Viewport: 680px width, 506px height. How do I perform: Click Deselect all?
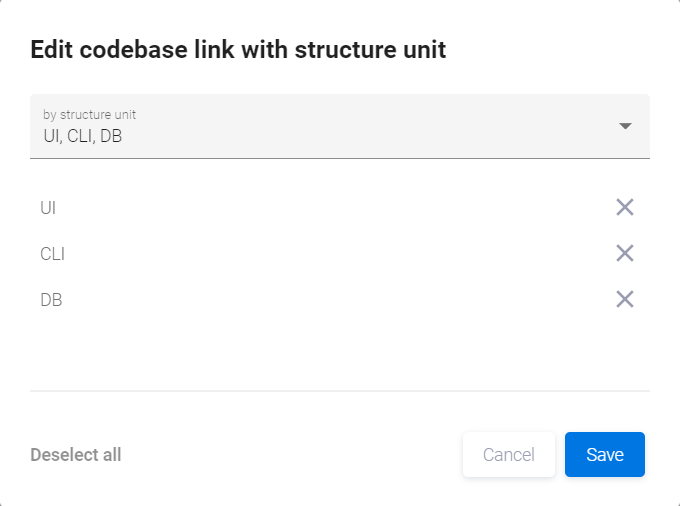coord(76,455)
